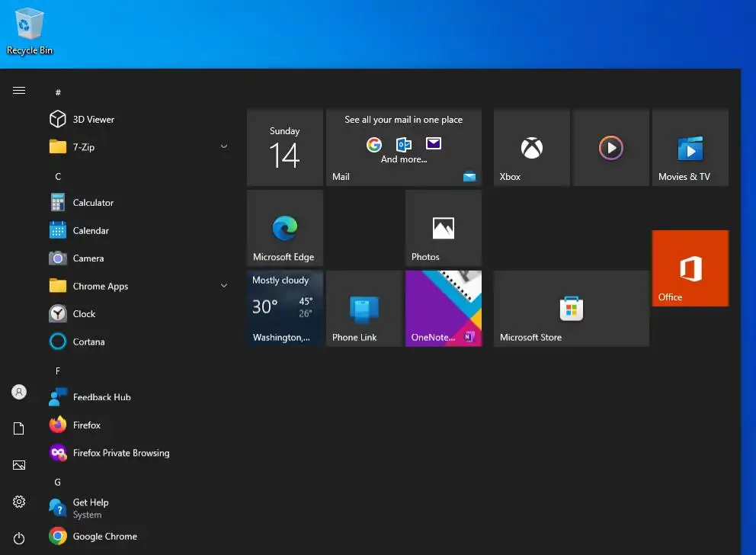The image size is (756, 555).
Task: Open the OneNote tile
Action: (444, 308)
